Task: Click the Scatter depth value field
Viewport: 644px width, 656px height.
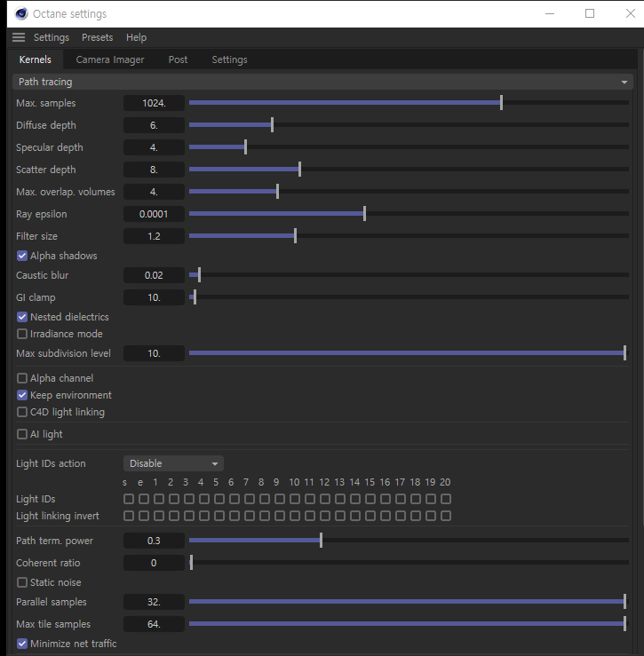Action: (154, 170)
